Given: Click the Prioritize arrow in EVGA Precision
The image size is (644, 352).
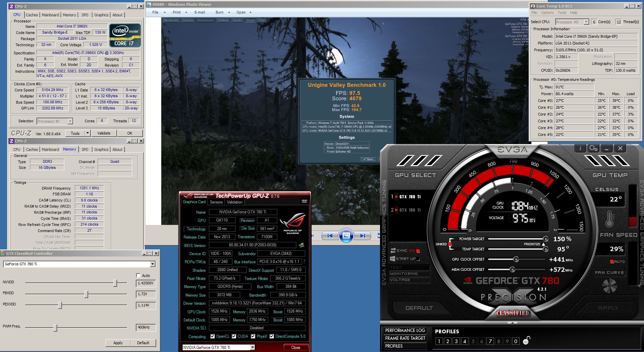Looking at the screenshot, I should click(543, 244).
